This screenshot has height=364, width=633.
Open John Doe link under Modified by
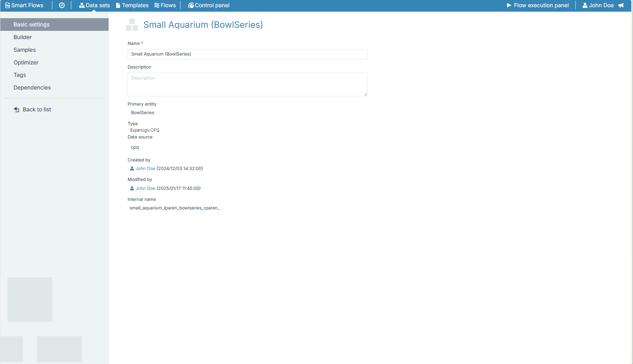coord(145,189)
